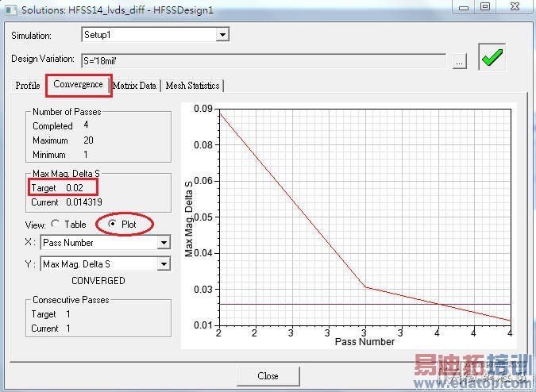Open the X axis Pass Number dropdown
The image size is (536, 392).
(x=164, y=243)
